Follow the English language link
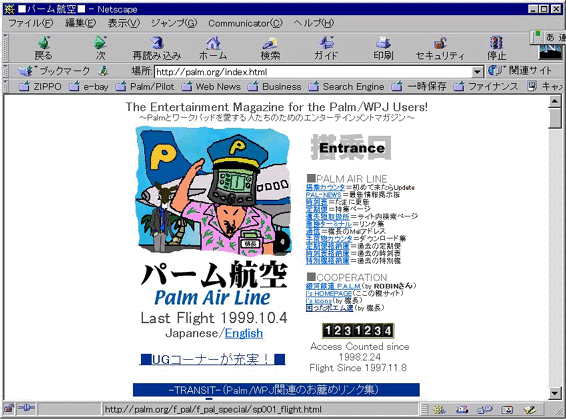566x419 pixels. 244,333
